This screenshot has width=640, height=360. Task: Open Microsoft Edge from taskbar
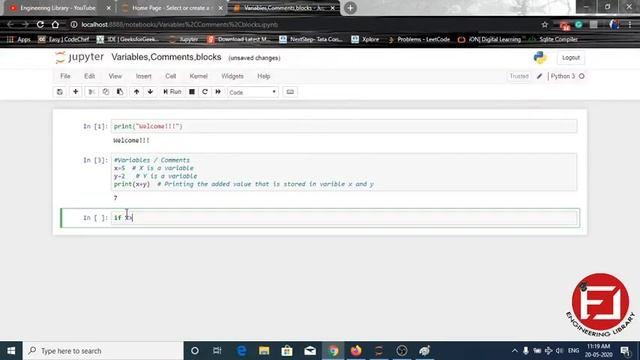pos(241,351)
